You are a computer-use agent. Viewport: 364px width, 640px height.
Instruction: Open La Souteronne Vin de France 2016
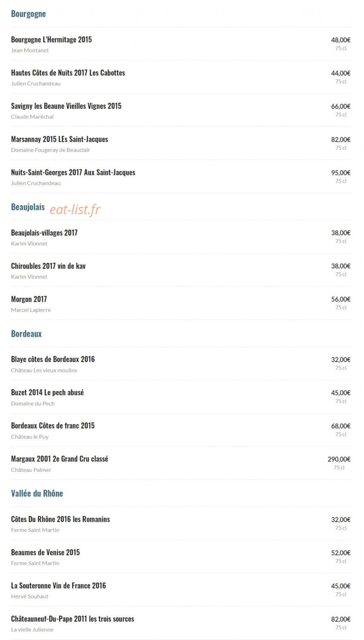pos(58,586)
